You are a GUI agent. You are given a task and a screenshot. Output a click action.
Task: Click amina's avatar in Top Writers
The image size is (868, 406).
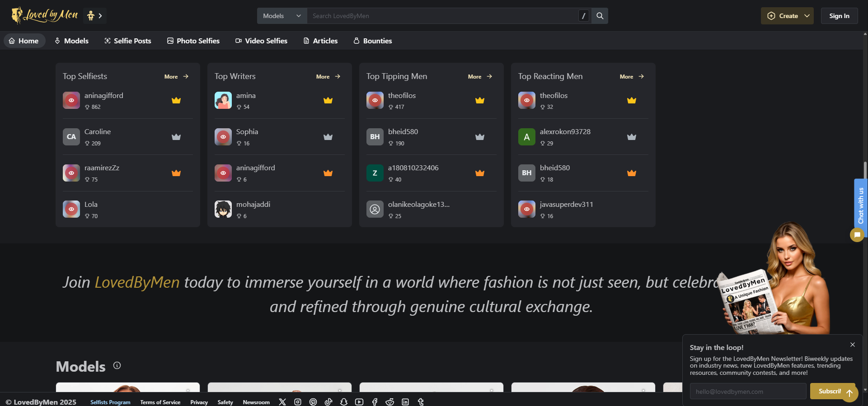point(223,100)
